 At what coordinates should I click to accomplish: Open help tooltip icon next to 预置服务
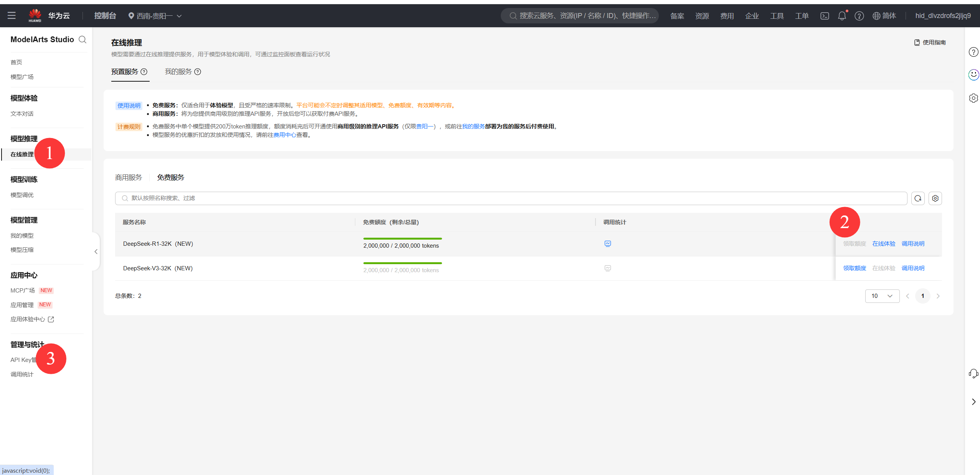(x=144, y=72)
